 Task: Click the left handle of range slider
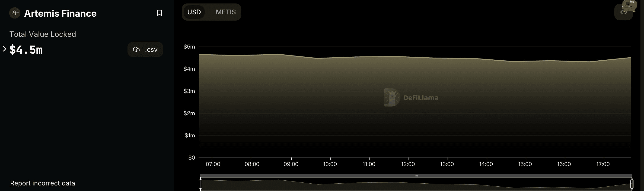click(x=201, y=184)
